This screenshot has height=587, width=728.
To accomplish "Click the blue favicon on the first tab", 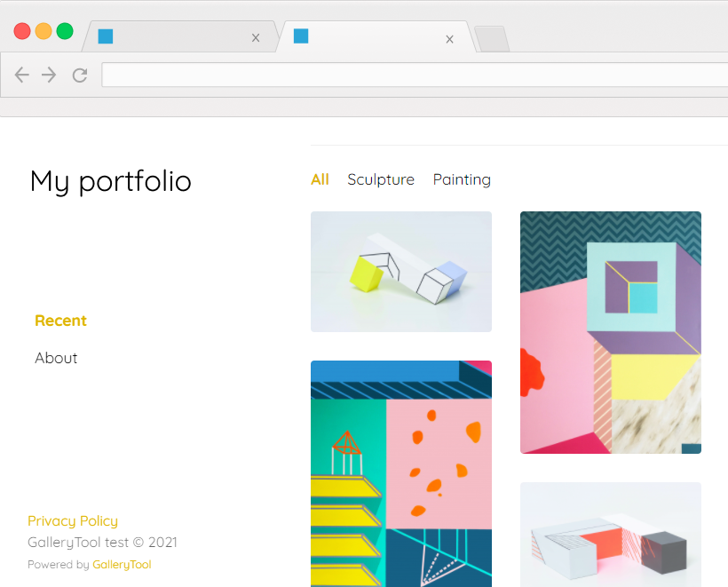I will [106, 36].
